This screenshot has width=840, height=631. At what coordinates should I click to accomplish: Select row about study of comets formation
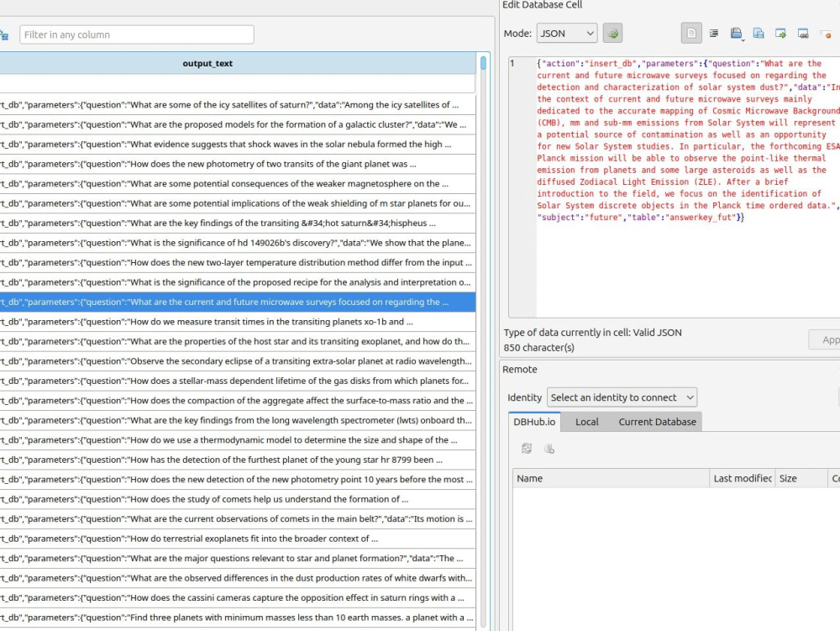[x=238, y=500]
